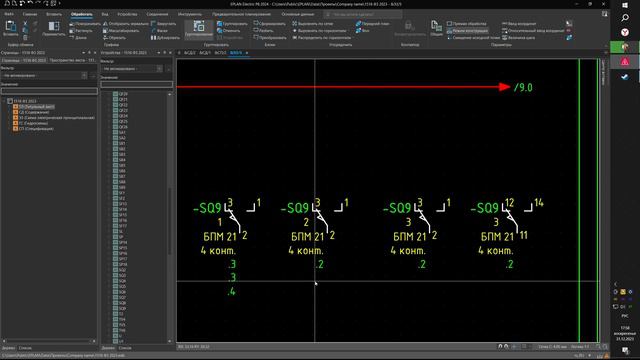Click Величина шага step size option
Image resolution: width=640 pixels, height=360 pixels.
point(519,38)
